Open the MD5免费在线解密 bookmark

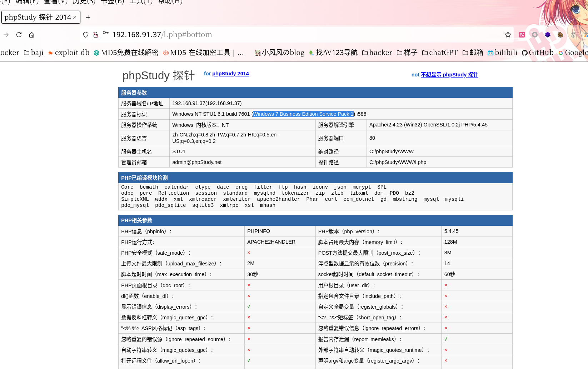[126, 53]
